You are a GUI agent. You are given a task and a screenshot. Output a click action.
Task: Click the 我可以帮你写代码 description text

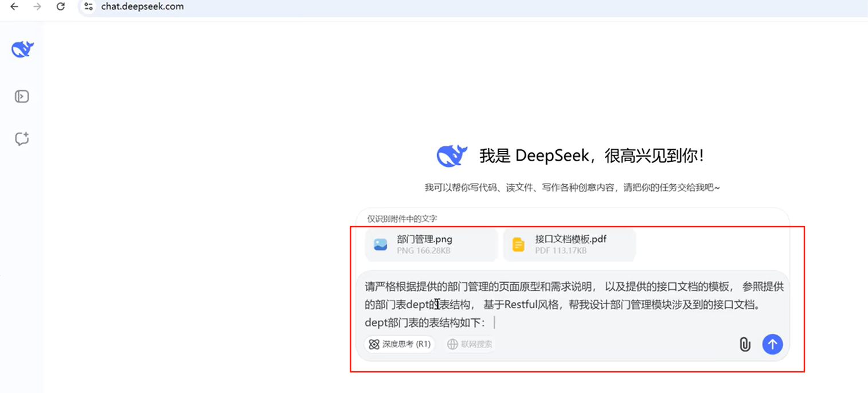(x=572, y=188)
